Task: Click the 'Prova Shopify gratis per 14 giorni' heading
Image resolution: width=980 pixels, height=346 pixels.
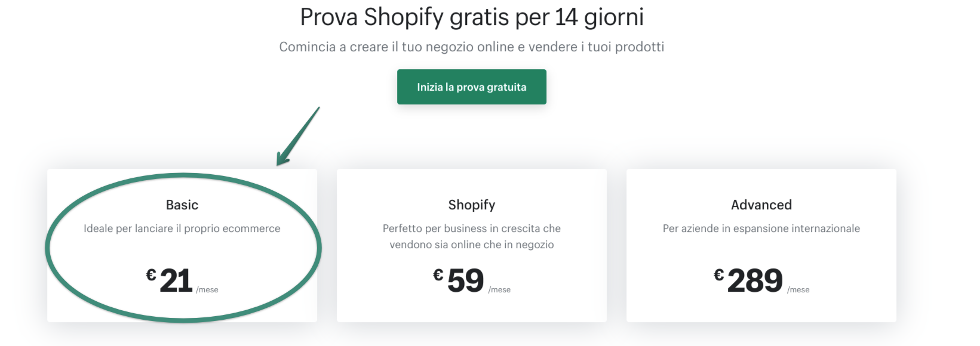Action: [x=472, y=17]
